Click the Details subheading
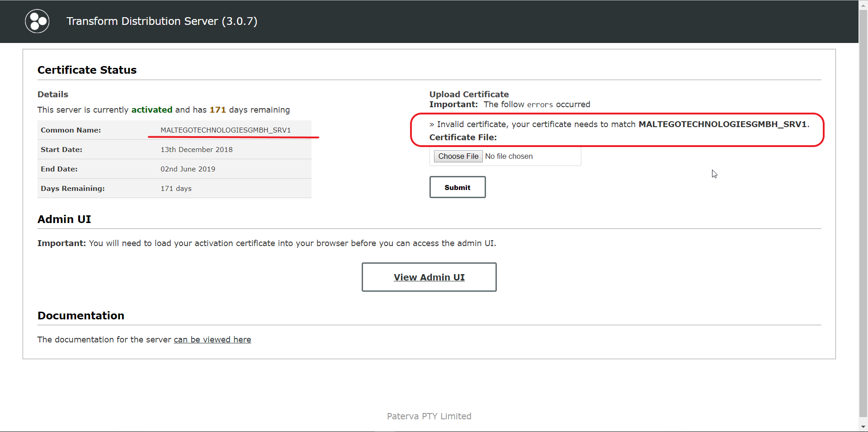 [x=53, y=95]
